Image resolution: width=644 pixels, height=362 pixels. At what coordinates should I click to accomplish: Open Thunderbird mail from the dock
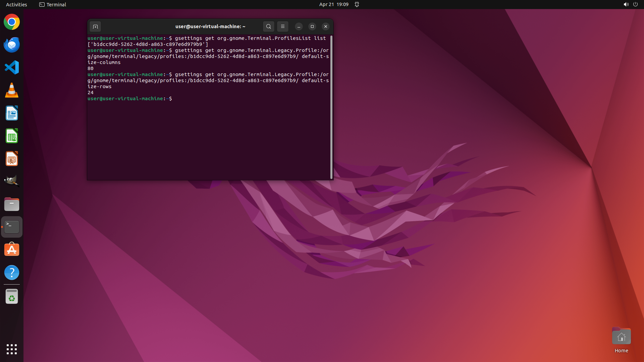pos(12,45)
